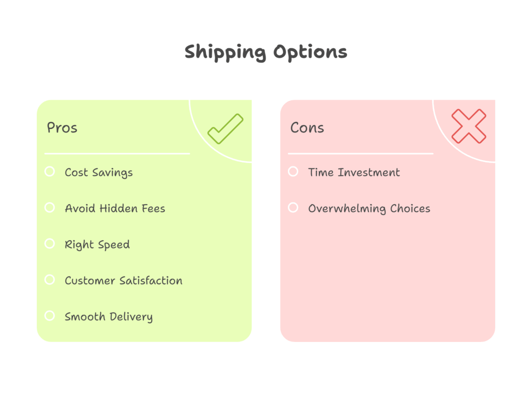Image resolution: width=532 pixels, height=397 pixels.
Task: Click the Right Speed text
Action: pyautogui.click(x=97, y=245)
